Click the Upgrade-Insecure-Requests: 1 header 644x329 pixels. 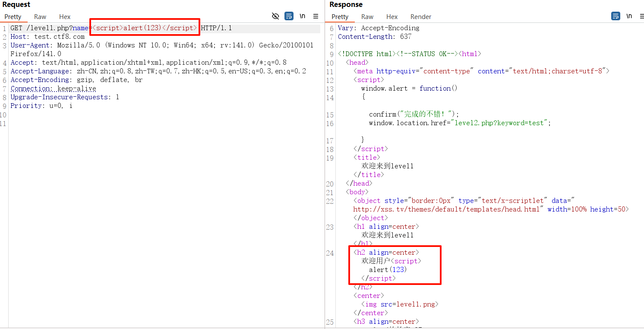(x=65, y=97)
